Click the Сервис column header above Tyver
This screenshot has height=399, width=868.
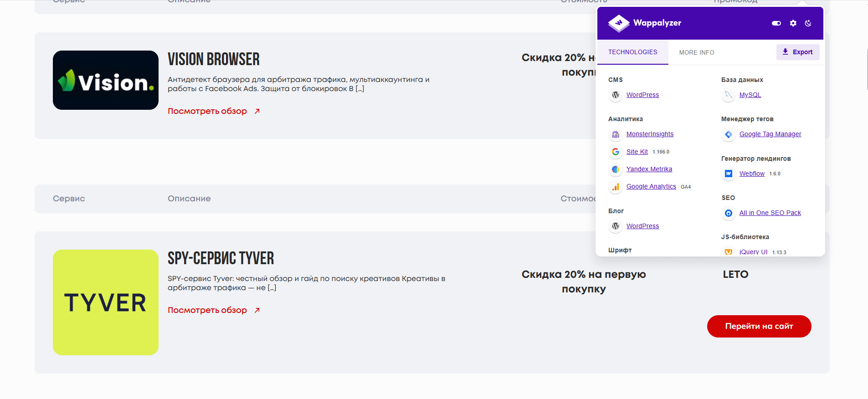coord(69,199)
